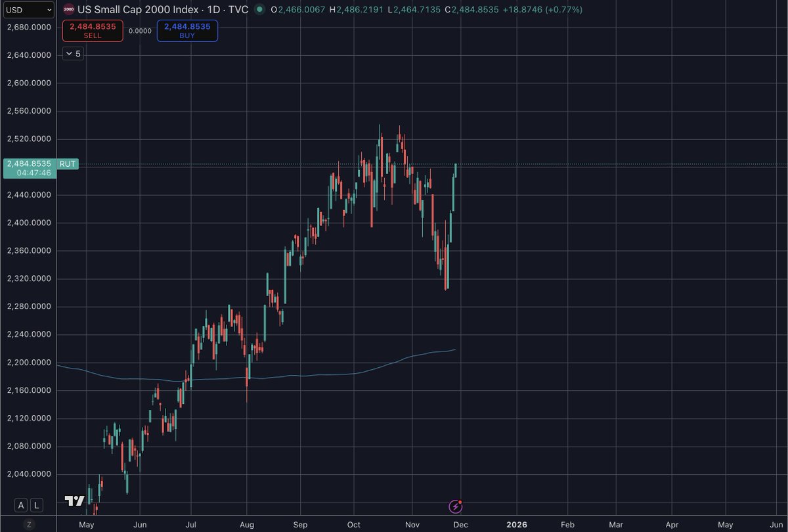This screenshot has height=532, width=788.
Task: Click the open value O2,466.0067
Action: click(x=298, y=10)
